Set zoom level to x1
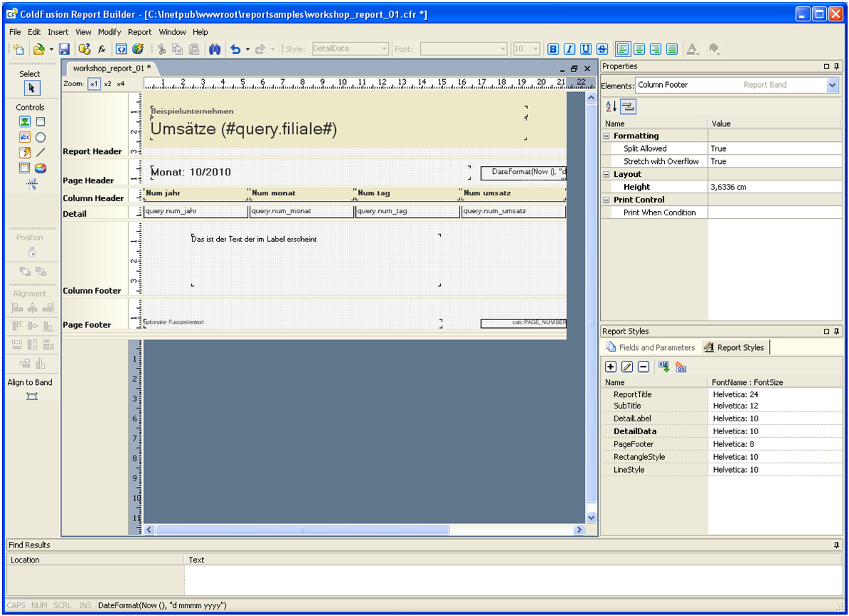This screenshot has width=849, height=616. (x=94, y=84)
